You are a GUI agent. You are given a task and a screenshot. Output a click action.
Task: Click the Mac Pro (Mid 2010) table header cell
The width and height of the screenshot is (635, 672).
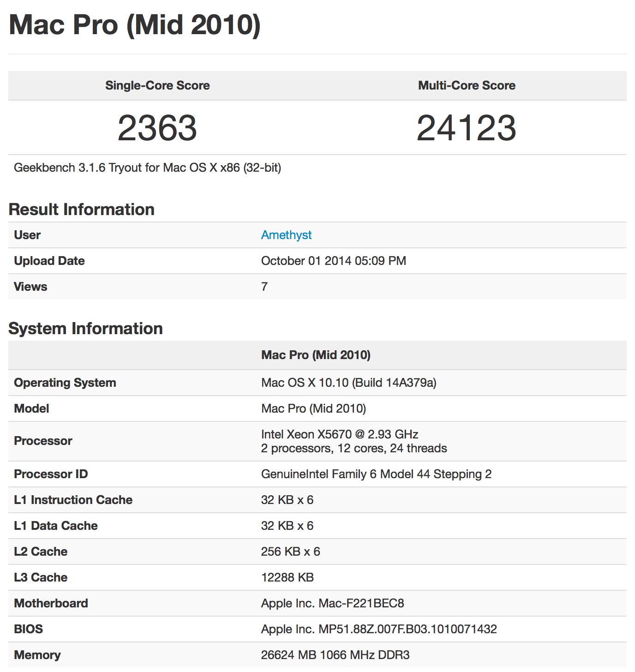(x=316, y=355)
